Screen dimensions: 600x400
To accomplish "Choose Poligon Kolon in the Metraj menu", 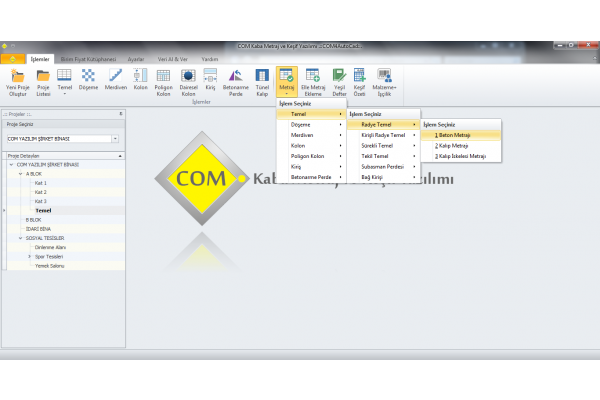I will (x=311, y=156).
